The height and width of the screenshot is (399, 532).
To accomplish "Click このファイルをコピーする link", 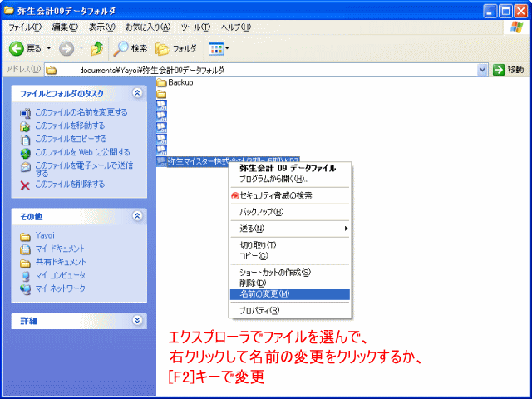I will click(71, 139).
